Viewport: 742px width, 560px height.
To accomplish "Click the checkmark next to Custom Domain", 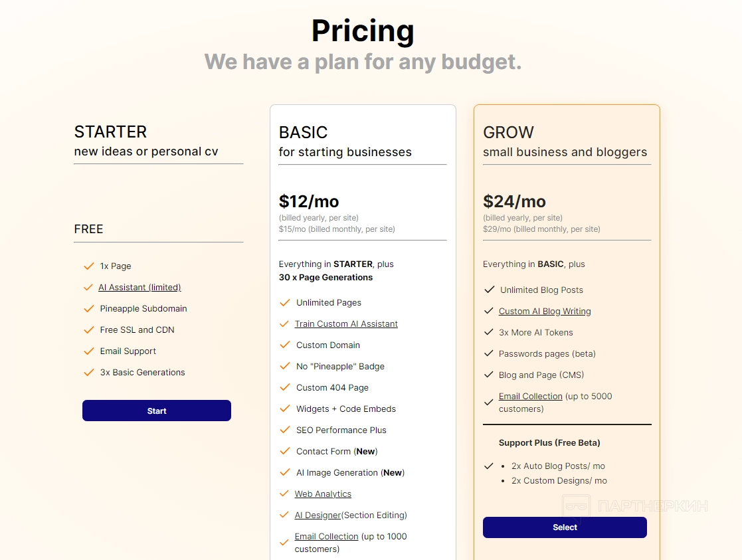I will (285, 345).
